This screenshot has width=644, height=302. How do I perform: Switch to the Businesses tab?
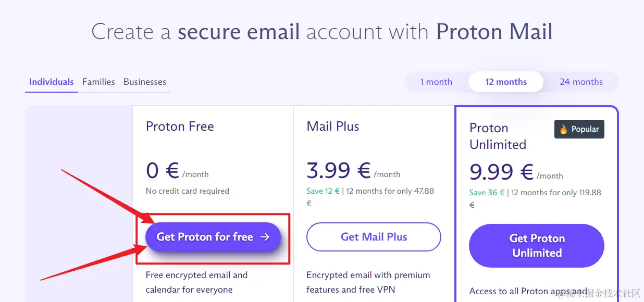click(x=144, y=82)
